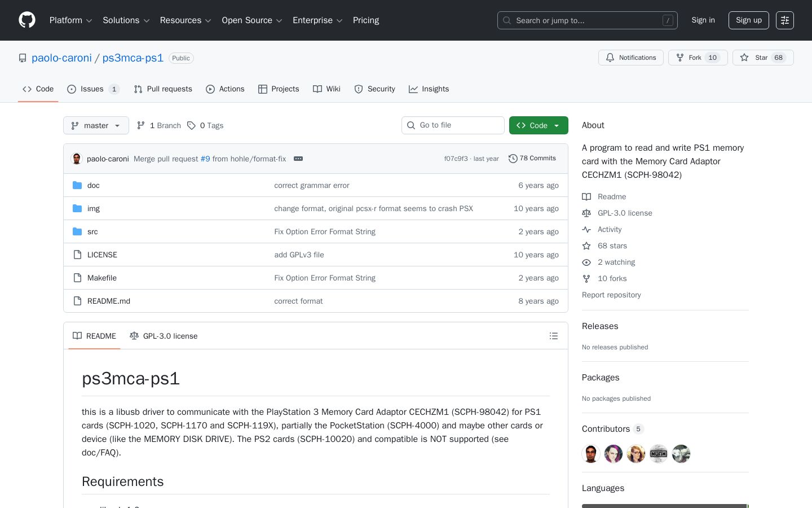Open the Code tab
Viewport: 812px width, 508px height.
click(x=38, y=89)
